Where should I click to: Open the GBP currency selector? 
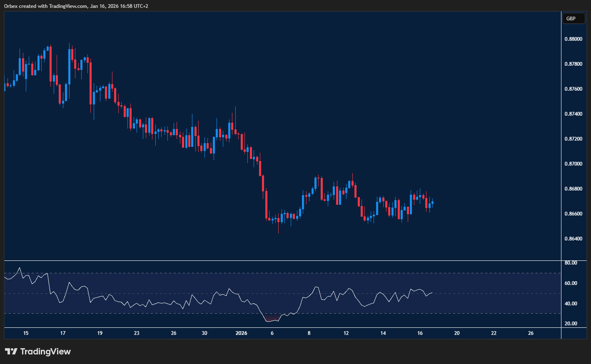coord(573,18)
